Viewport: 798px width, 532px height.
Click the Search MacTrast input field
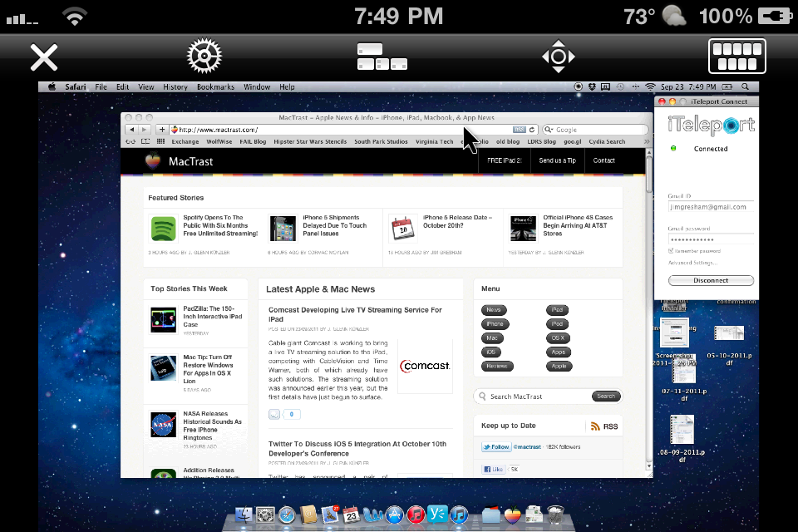[536, 397]
